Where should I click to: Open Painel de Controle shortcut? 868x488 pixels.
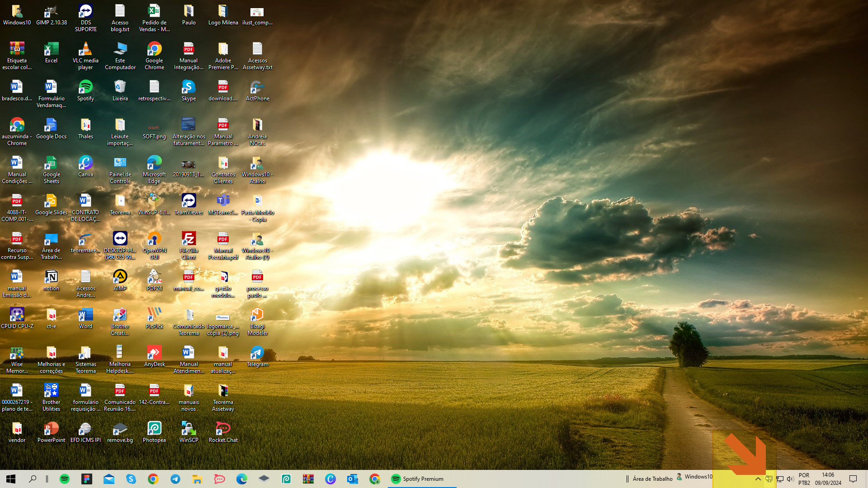[x=120, y=170]
